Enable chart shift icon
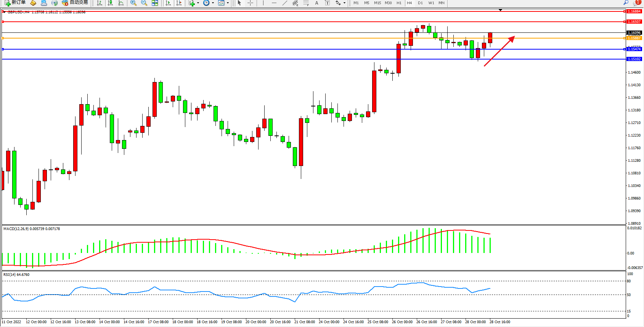Viewport: 644px width, 327px height. coord(179,3)
